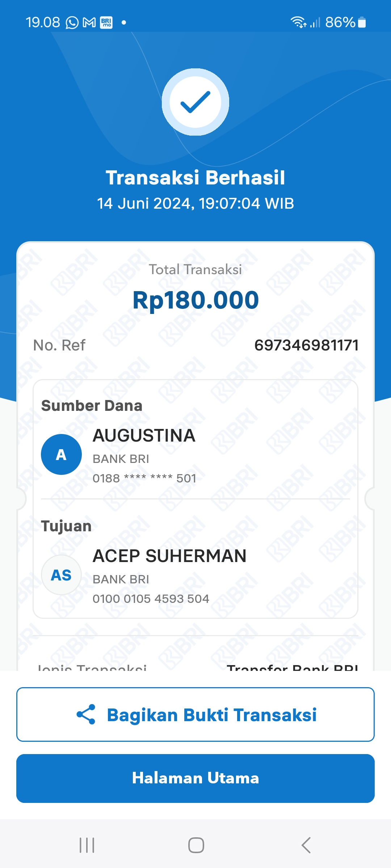Tap the Transaksi Berhasil heading
This screenshot has height=868, width=391.
195,178
